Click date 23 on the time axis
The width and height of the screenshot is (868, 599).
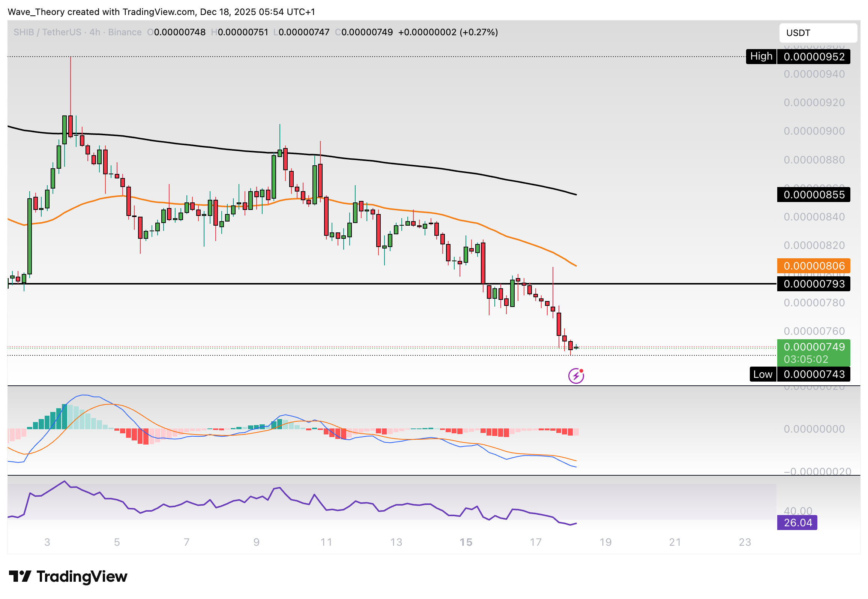745,542
